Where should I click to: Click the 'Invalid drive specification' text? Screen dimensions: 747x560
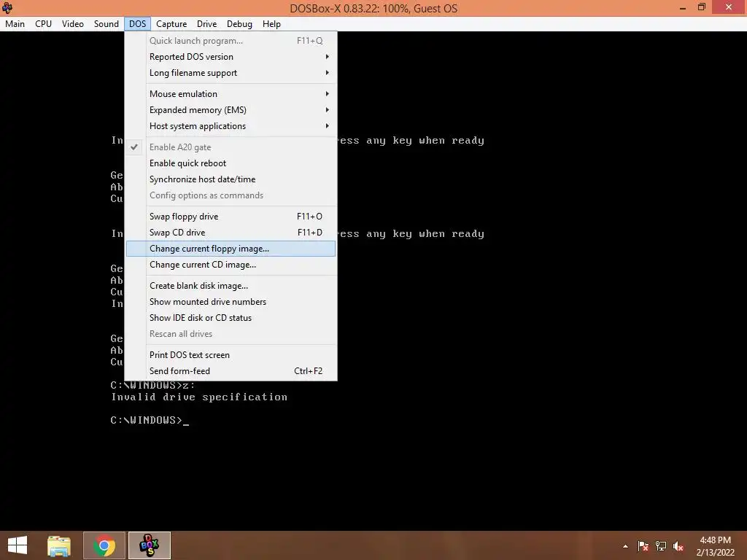199,397
